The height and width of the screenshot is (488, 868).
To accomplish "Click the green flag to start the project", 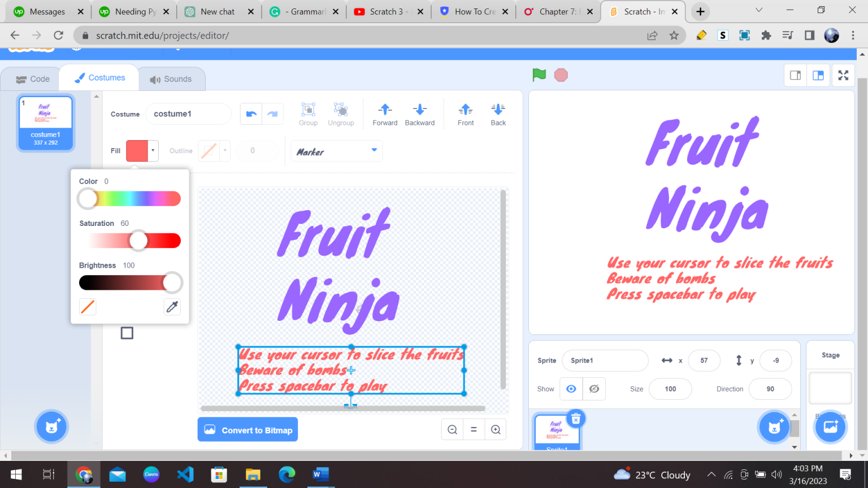I will click(538, 74).
